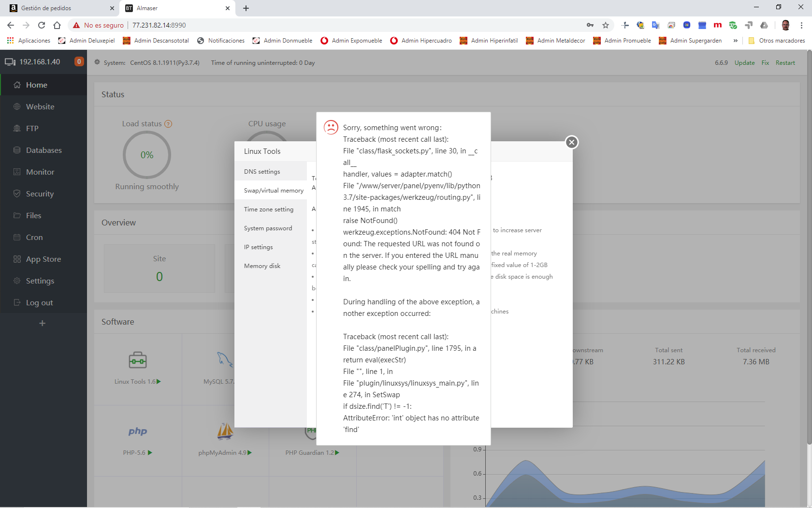Open the Time zone setting tab

pyautogui.click(x=271, y=209)
